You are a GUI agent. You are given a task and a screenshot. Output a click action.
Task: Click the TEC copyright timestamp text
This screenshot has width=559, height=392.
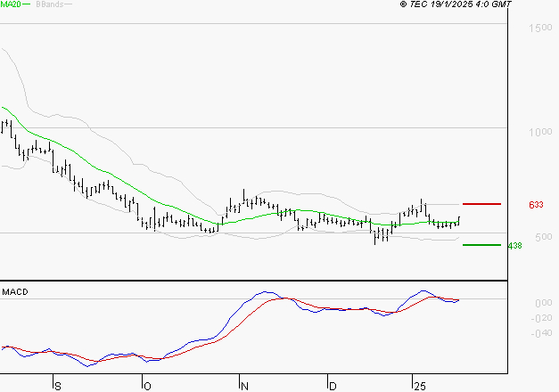point(456,4)
